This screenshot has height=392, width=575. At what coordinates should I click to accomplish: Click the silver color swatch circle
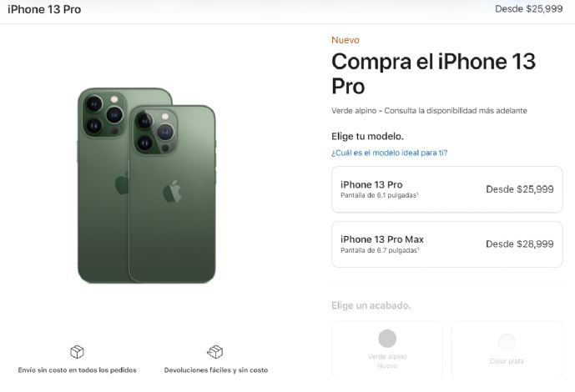point(507,343)
